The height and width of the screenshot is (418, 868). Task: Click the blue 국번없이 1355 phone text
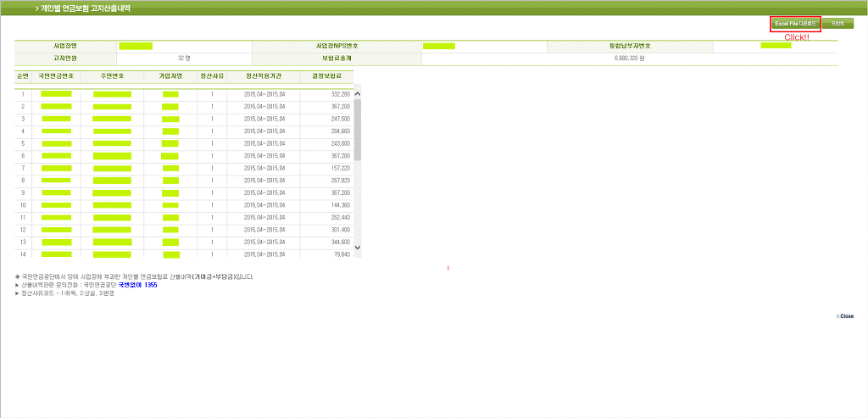pyautogui.click(x=138, y=285)
